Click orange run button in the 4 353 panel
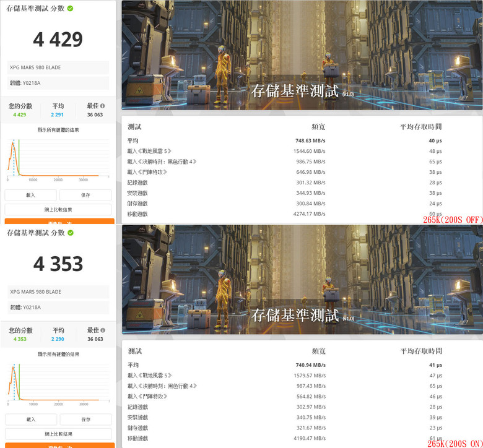The height and width of the screenshot is (448, 483). click(x=60, y=446)
